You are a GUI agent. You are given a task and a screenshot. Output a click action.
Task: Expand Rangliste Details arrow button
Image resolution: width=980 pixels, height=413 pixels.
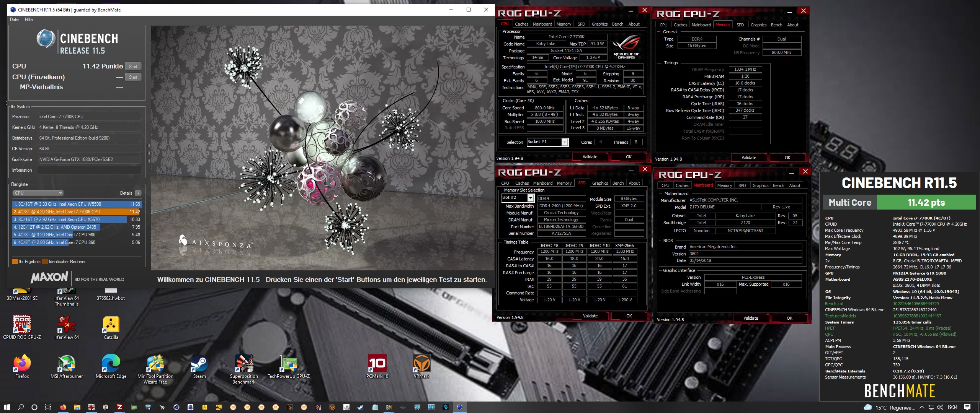pos(138,193)
